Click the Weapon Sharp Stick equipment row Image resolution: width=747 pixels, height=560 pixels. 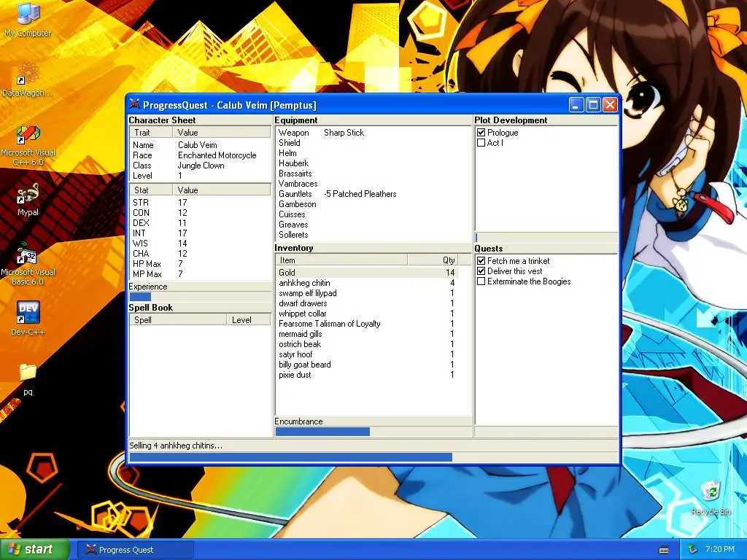pos(373,133)
